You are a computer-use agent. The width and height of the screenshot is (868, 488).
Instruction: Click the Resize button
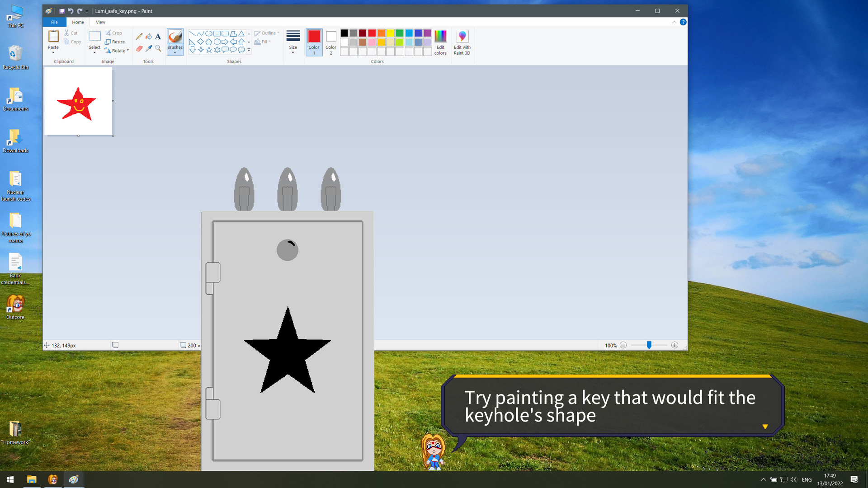click(x=116, y=42)
